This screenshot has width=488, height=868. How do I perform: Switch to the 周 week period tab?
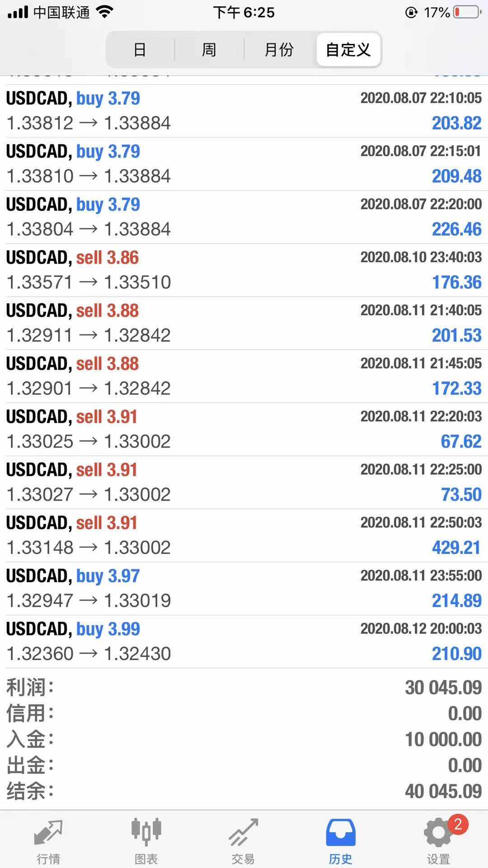point(209,49)
